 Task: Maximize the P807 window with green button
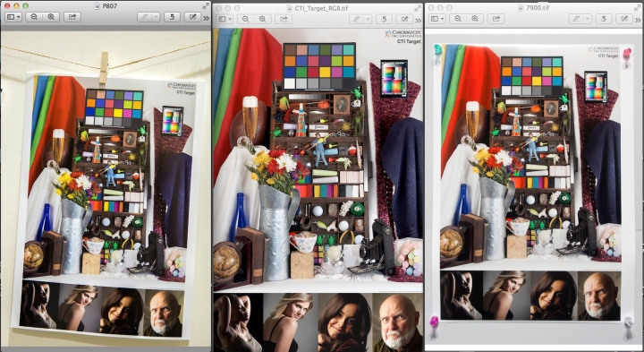click(25, 5)
